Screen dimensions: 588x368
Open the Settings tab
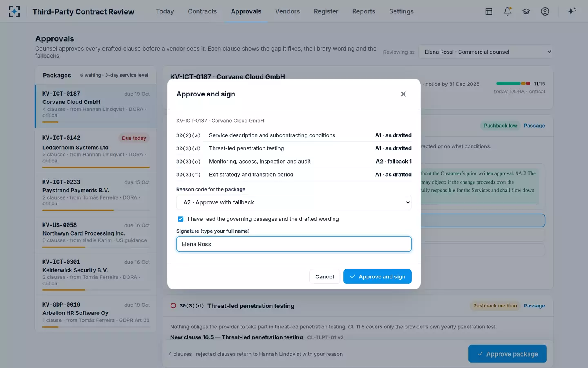pos(401,11)
